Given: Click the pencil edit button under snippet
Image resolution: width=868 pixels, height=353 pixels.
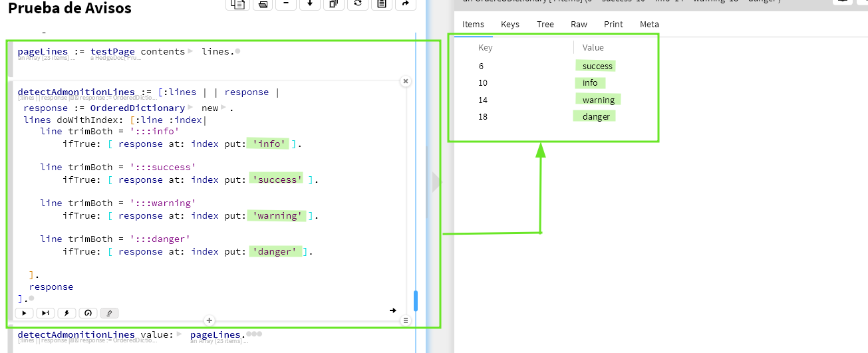Looking at the screenshot, I should pyautogui.click(x=109, y=312).
